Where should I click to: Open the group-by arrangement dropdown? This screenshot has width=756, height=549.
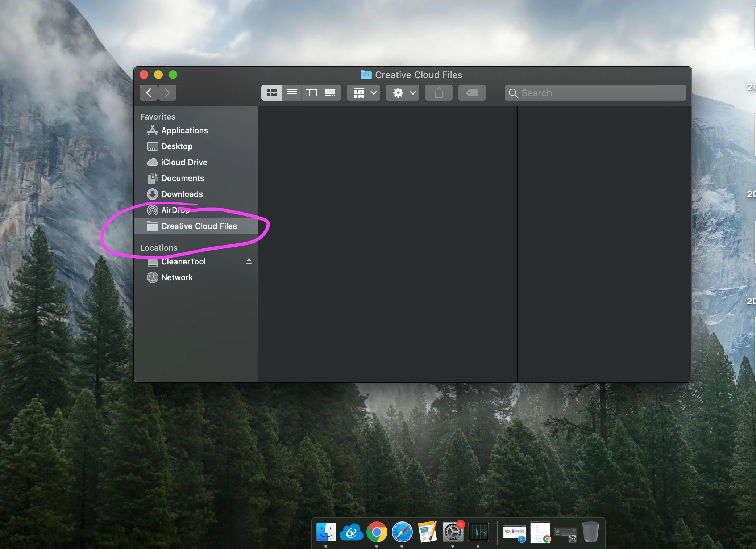pyautogui.click(x=364, y=93)
